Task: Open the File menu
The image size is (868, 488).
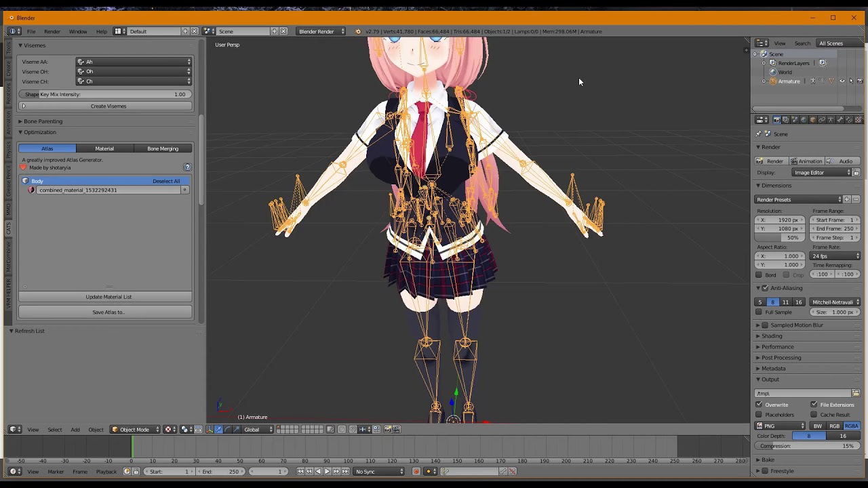Action: (x=31, y=31)
